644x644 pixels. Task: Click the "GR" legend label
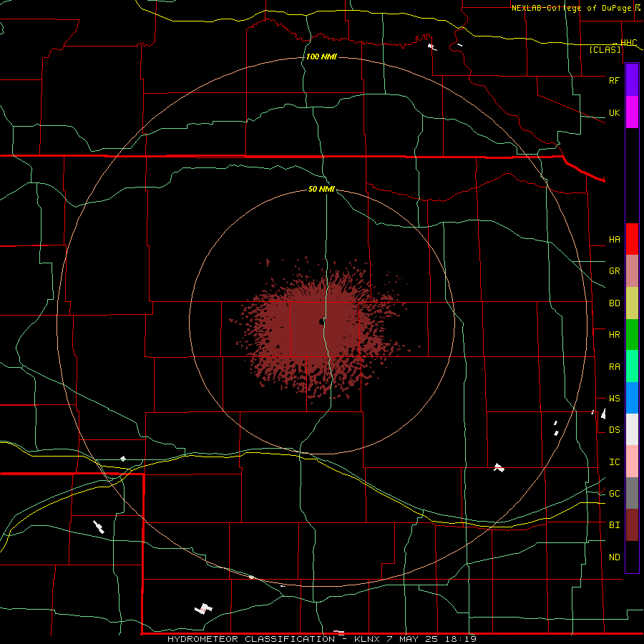coord(614,271)
